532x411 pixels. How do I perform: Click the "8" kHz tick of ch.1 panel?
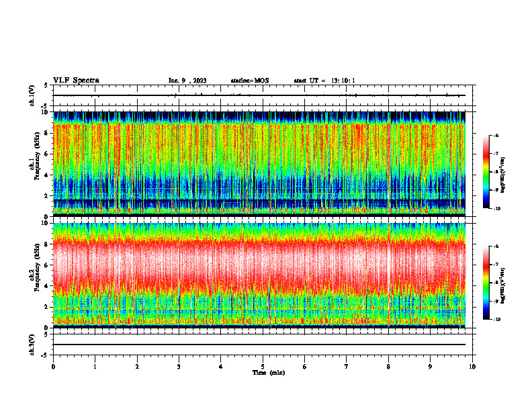point(47,133)
